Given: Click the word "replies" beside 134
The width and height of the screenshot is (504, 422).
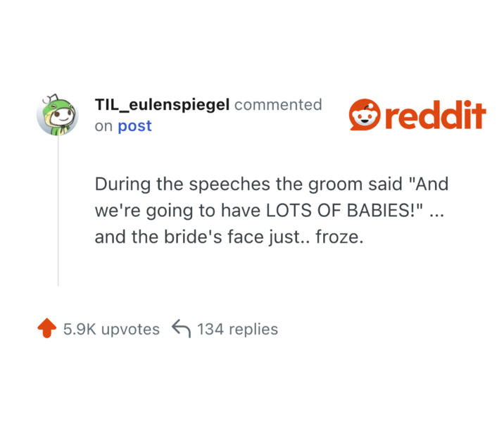Looking at the screenshot, I should (x=253, y=329).
